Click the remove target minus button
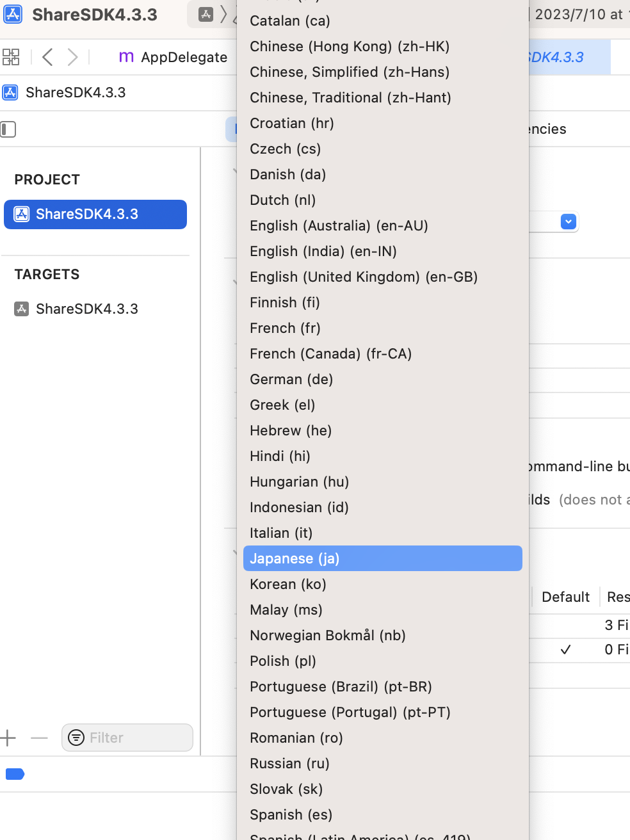Image resolution: width=630 pixels, height=840 pixels. point(39,738)
